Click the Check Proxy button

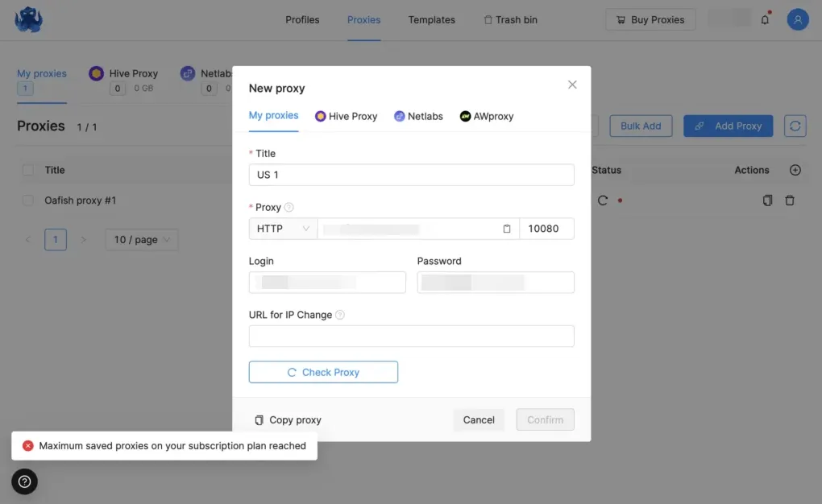pos(322,371)
